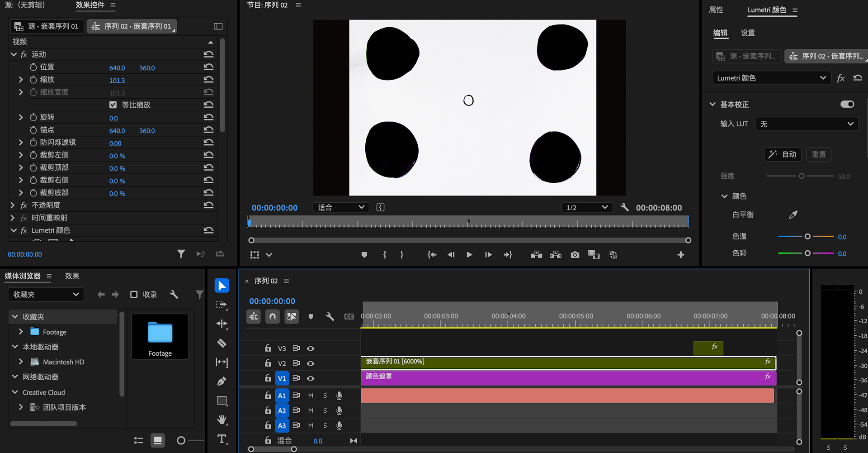Select the Pen tool in the tools panel
868x453 pixels.
click(x=222, y=381)
